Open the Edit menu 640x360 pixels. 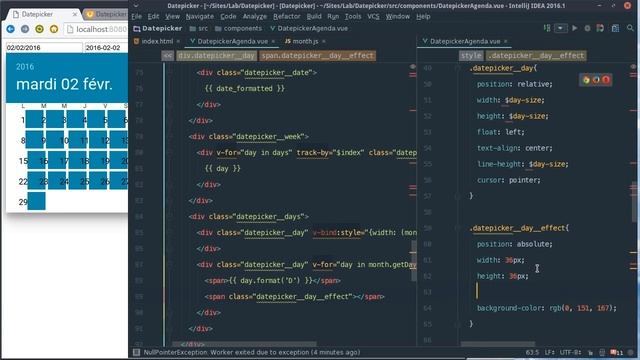click(153, 17)
